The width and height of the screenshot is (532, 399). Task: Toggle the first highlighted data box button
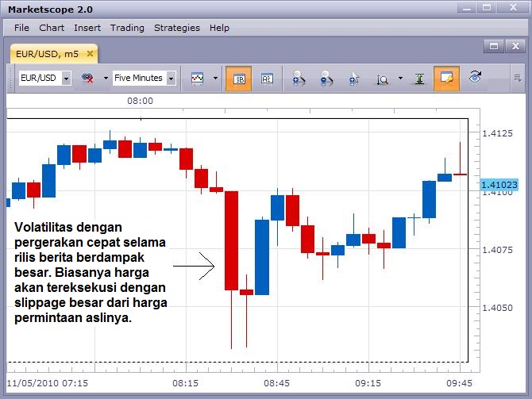click(x=239, y=79)
